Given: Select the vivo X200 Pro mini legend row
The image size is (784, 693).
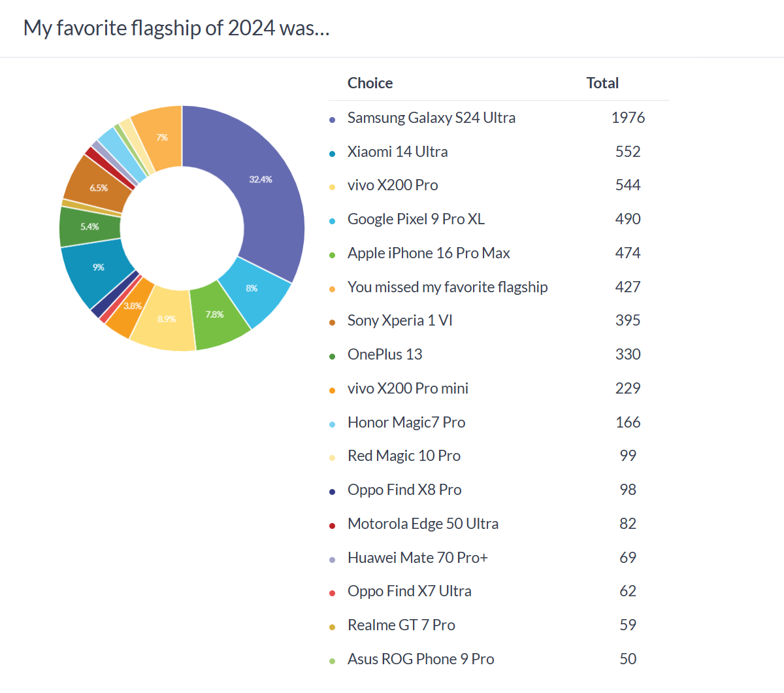Looking at the screenshot, I should (408, 388).
